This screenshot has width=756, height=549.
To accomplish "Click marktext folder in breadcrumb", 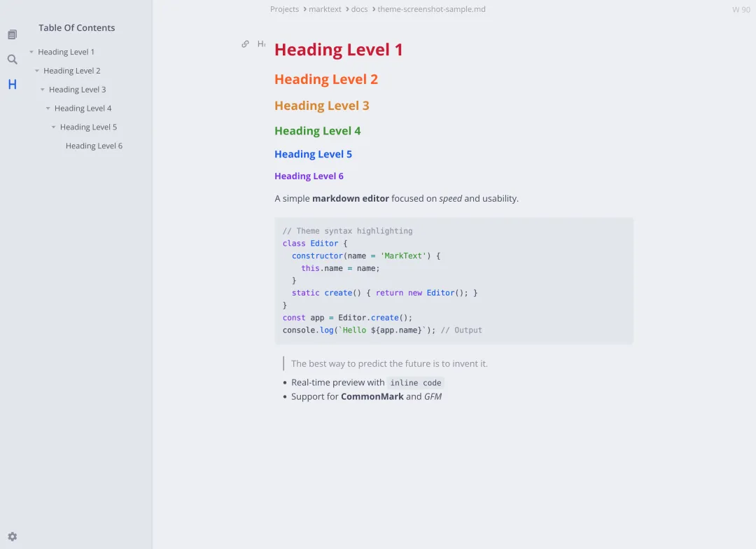I will coord(325,9).
